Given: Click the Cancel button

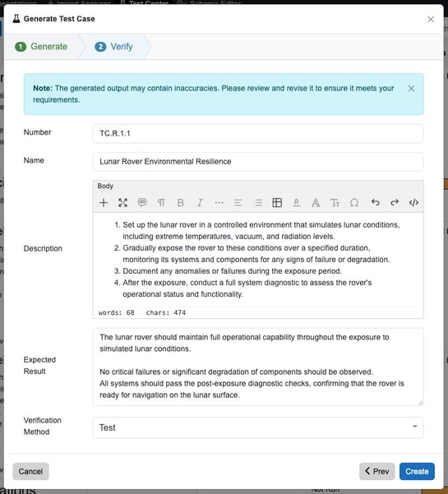Looking at the screenshot, I should [30, 471].
